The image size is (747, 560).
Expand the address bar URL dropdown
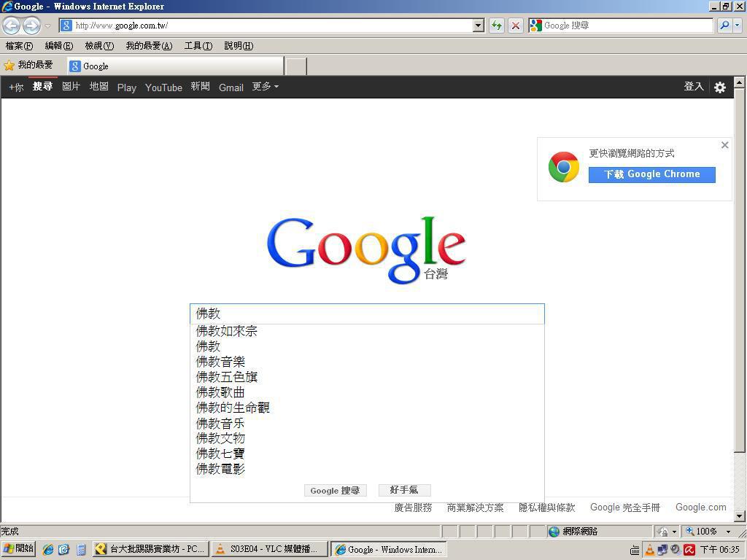[479, 26]
